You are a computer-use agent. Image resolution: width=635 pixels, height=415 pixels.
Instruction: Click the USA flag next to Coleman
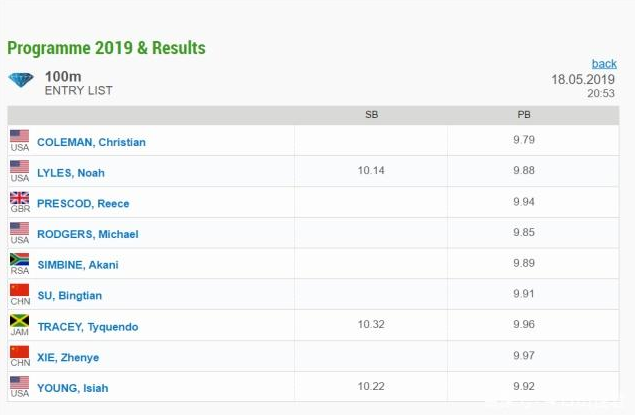pyautogui.click(x=19, y=137)
